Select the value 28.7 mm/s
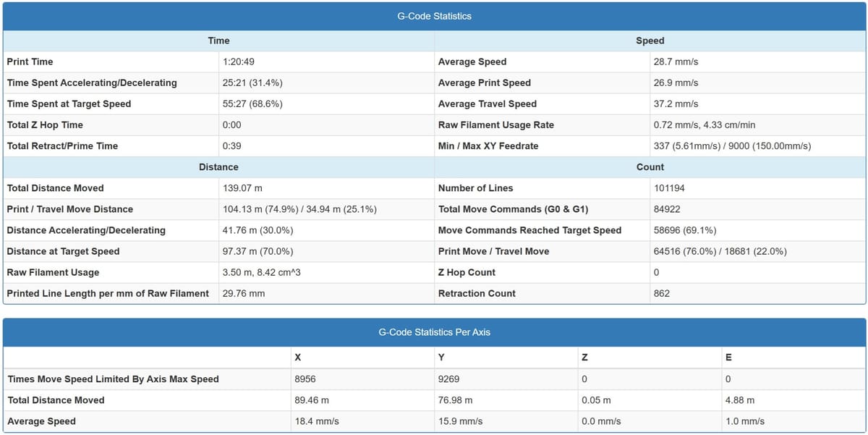868x435 pixels. tap(676, 62)
